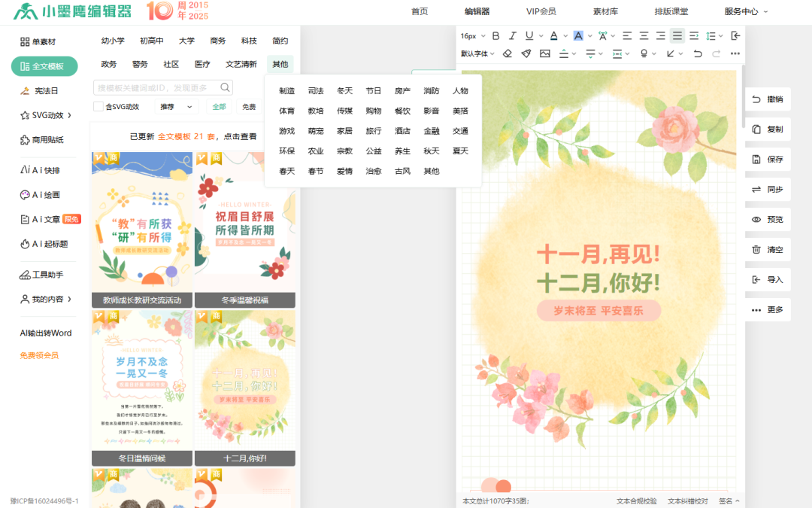Click the 预览 (preview) icon on right panel
Image resolution: width=812 pixels, height=508 pixels.
[767, 219]
